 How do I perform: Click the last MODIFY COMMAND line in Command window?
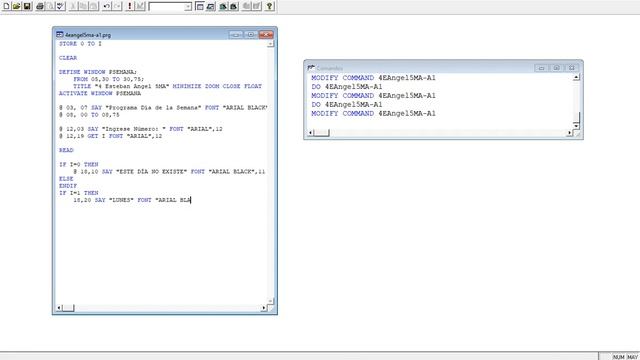[373, 113]
